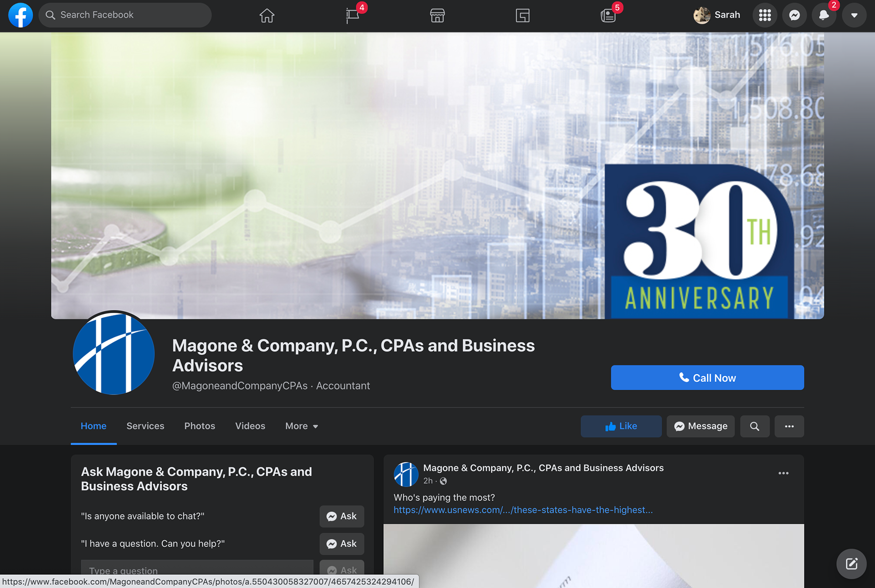Screen dimensions: 875x588
Task: Toggle Like on this page
Action: (621, 426)
